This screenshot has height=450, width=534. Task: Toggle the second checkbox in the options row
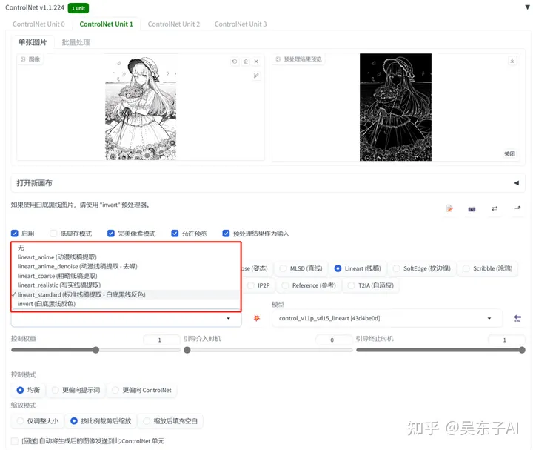53,233
